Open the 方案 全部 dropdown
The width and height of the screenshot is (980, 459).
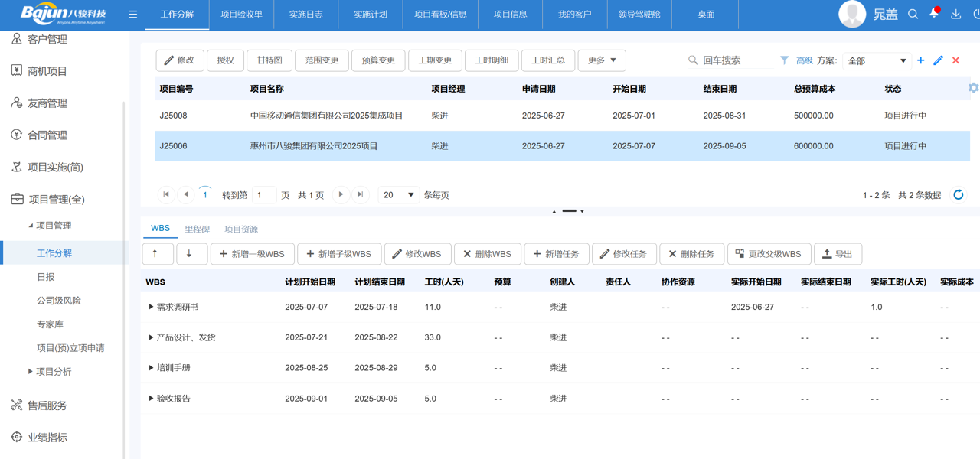[x=877, y=61]
